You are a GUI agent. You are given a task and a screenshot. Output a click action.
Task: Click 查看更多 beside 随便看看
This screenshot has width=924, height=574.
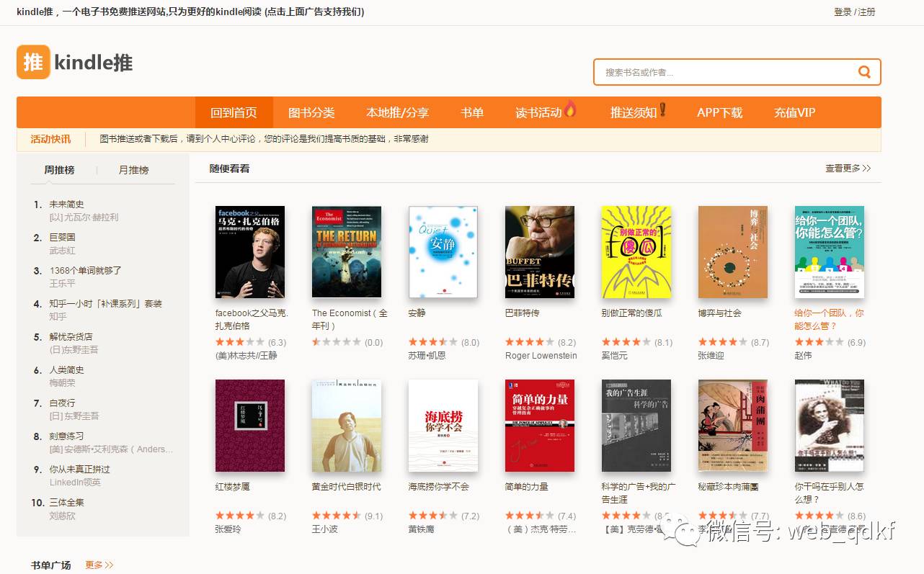click(848, 168)
